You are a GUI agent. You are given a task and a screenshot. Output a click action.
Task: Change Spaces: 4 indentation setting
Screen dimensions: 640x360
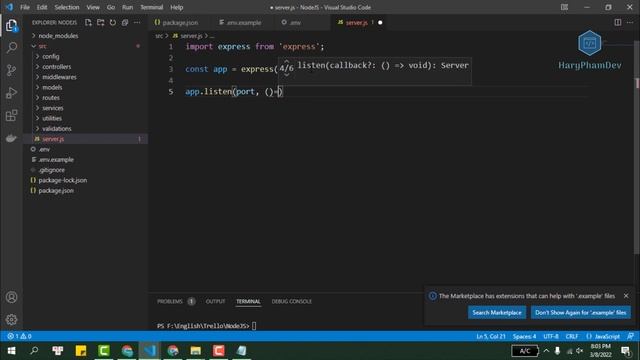click(x=524, y=336)
